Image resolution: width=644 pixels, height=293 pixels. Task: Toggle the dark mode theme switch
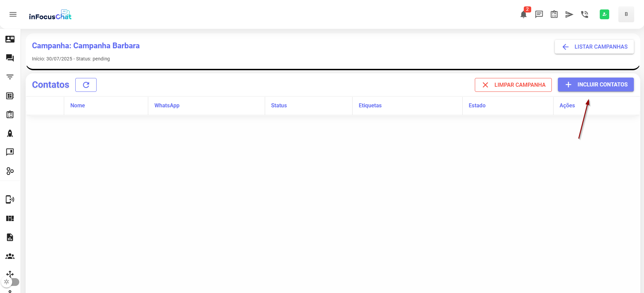(x=10, y=282)
